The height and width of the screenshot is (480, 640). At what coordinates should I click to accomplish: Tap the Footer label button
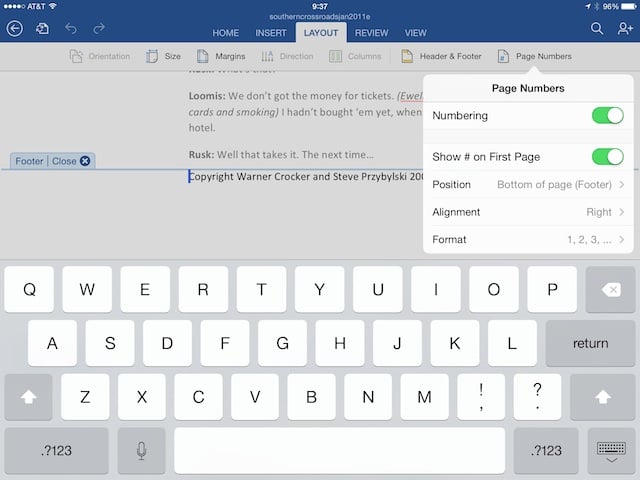pyautogui.click(x=29, y=161)
